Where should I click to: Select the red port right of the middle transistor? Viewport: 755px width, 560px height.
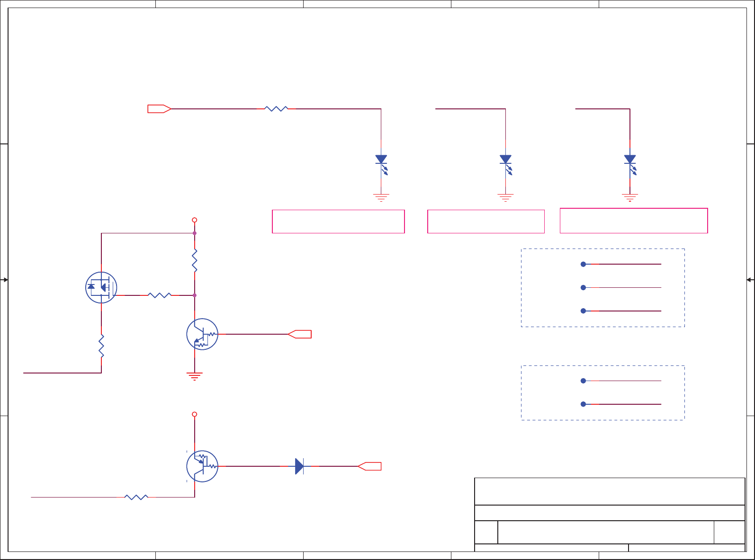(x=300, y=334)
